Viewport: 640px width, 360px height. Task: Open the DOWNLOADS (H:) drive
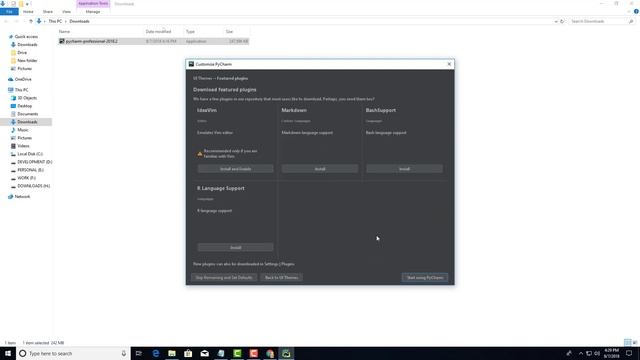coord(33,186)
